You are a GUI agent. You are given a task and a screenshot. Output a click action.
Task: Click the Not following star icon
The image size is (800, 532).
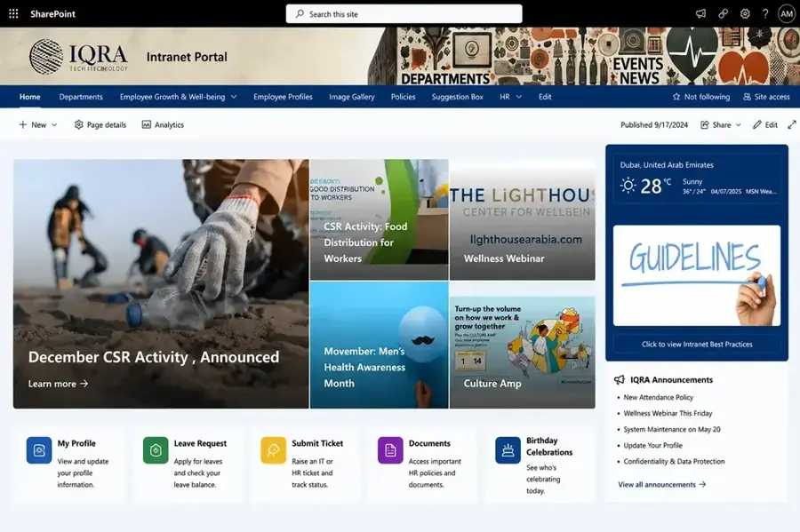[x=676, y=97]
